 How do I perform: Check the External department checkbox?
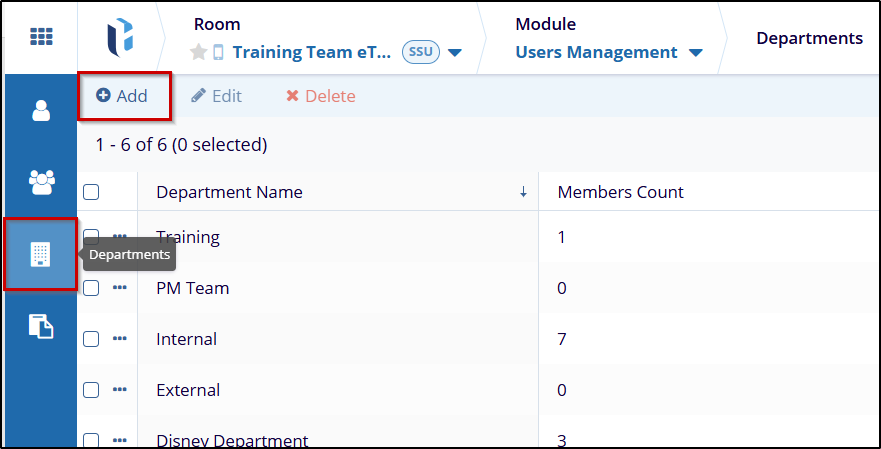[91, 389]
